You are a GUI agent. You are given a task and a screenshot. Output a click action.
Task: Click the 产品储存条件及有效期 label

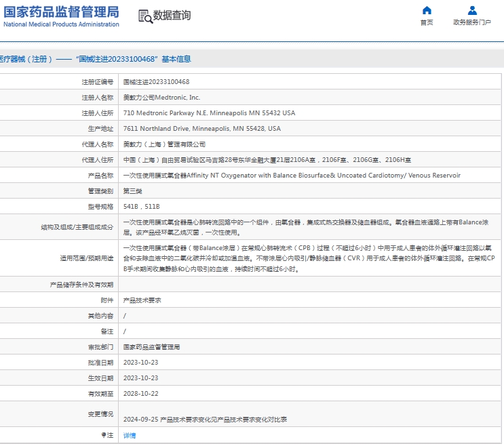coord(81,285)
